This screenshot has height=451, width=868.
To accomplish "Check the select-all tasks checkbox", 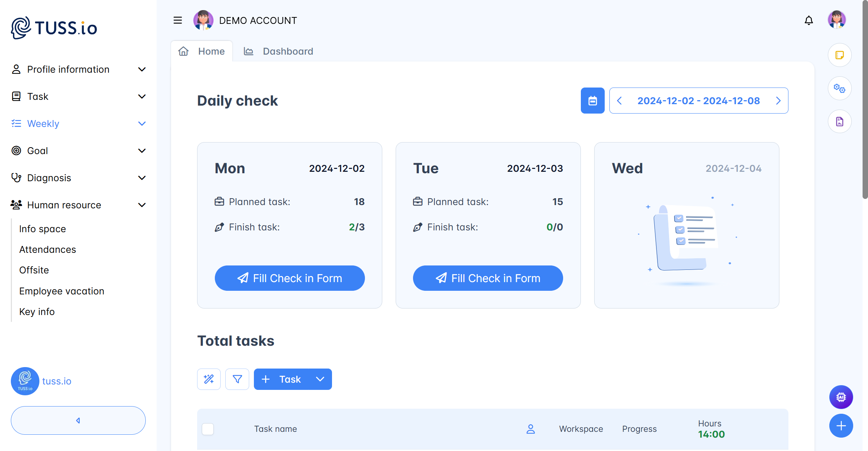I will click(x=208, y=429).
